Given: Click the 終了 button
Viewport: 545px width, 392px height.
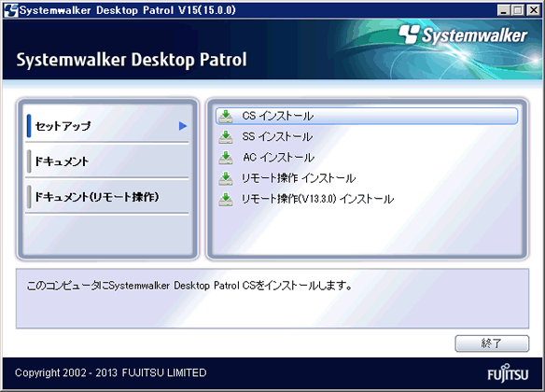Looking at the screenshot, I should [x=492, y=343].
